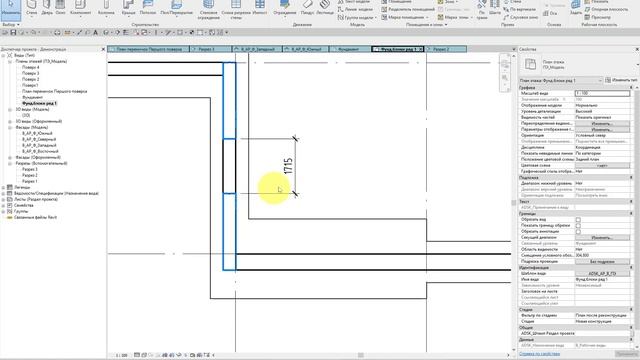
Task: Switch to План перекрытия Первого поверха tab
Action: point(149,49)
